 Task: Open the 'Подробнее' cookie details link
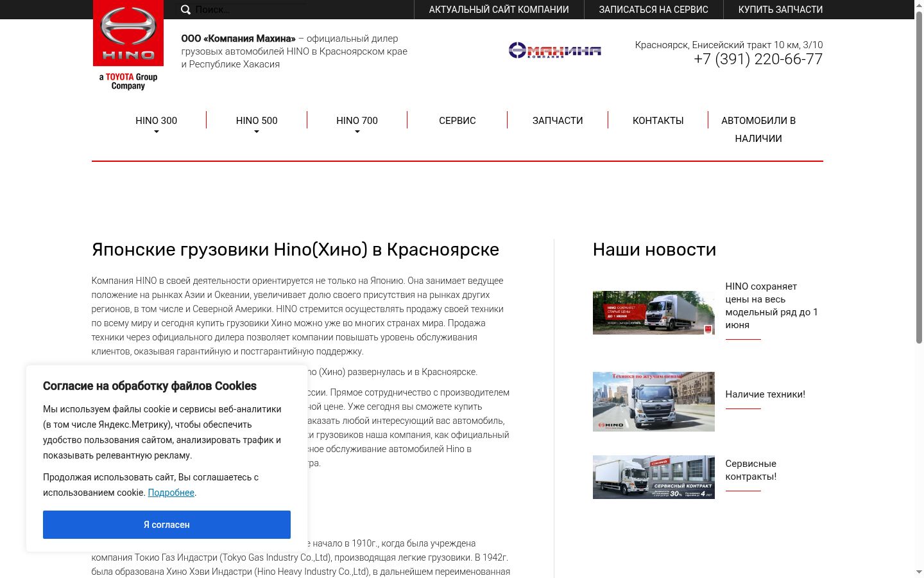click(x=171, y=493)
